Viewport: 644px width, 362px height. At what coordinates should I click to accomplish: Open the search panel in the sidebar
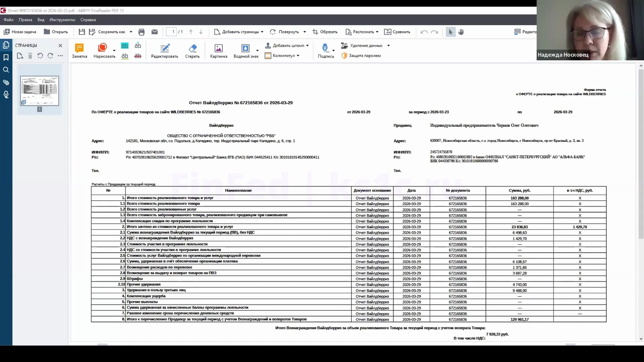[6, 70]
